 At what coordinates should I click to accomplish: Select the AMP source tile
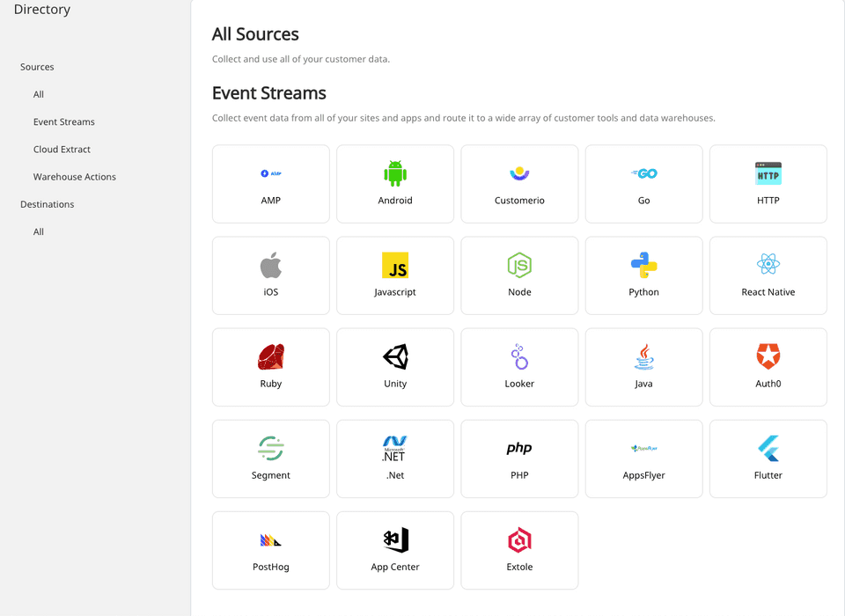click(270, 184)
